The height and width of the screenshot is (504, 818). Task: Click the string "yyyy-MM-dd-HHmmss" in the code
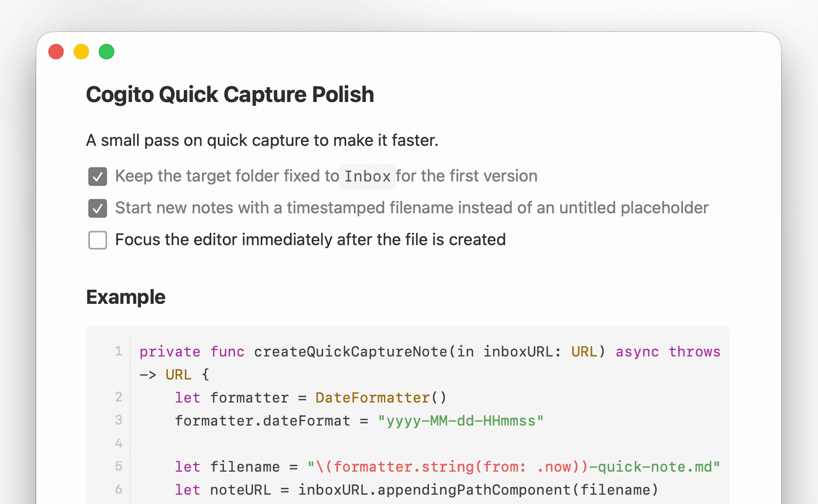pos(461,421)
